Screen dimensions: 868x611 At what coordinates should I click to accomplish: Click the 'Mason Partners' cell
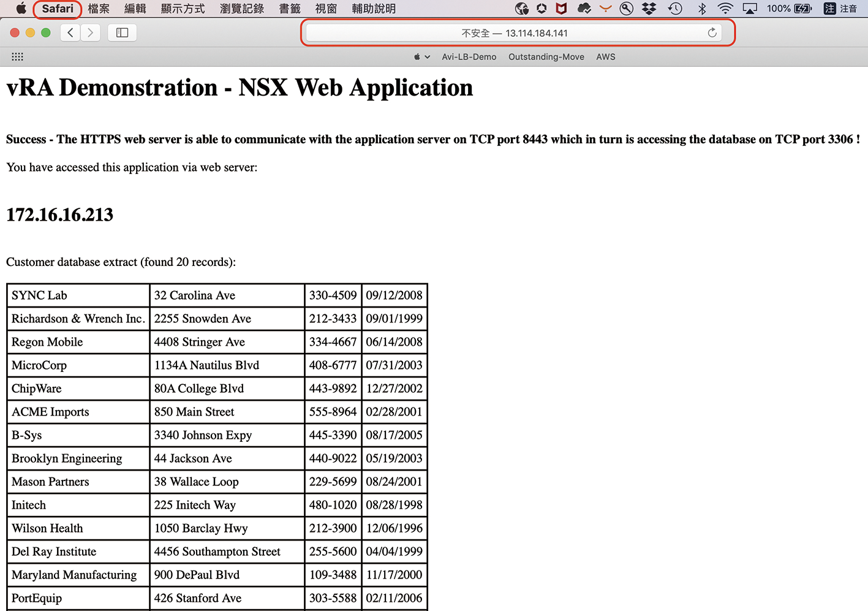(78, 482)
